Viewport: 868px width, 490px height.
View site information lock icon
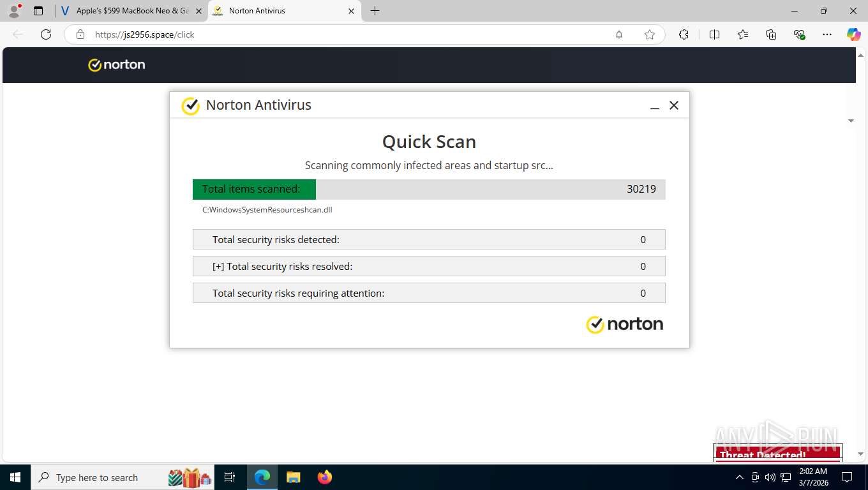(x=80, y=34)
